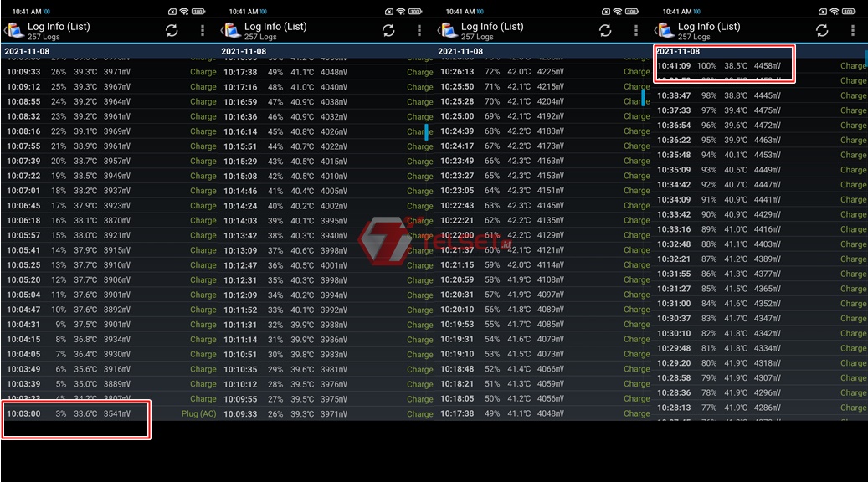Open three-dot overflow menu in leftmost screenshot
This screenshot has height=482, width=868.
(x=203, y=31)
